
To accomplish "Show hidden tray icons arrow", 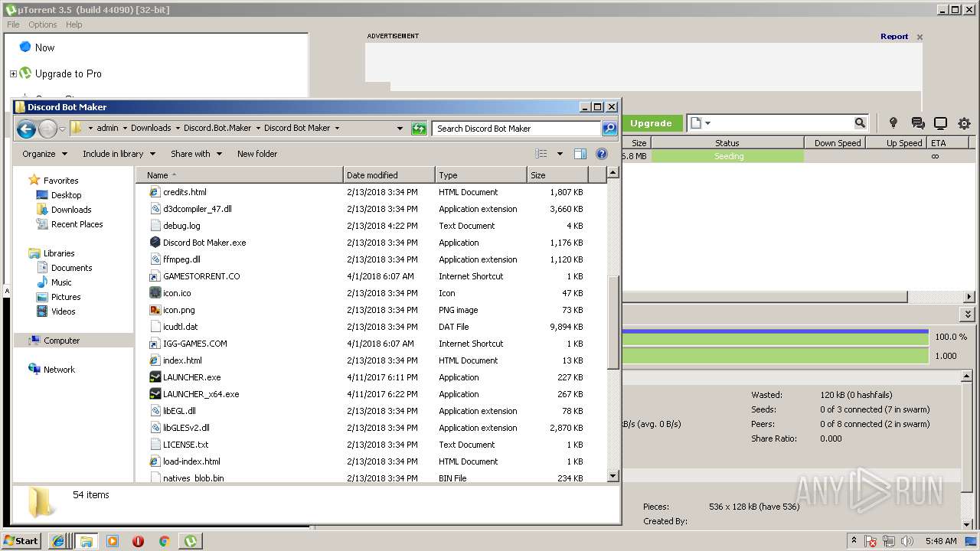I will pos(854,541).
